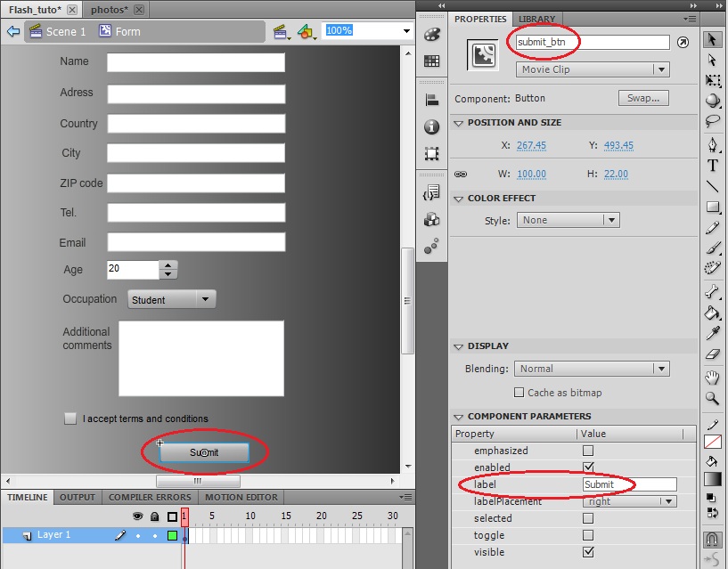
Task: Select the Brush tool
Action: click(x=713, y=248)
